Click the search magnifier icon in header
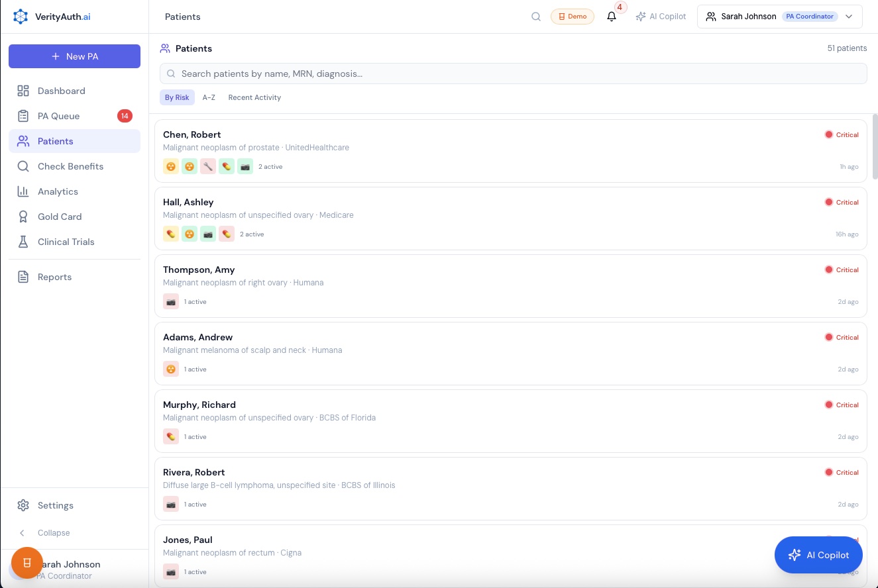Viewport: 878px width, 588px height. (536, 17)
